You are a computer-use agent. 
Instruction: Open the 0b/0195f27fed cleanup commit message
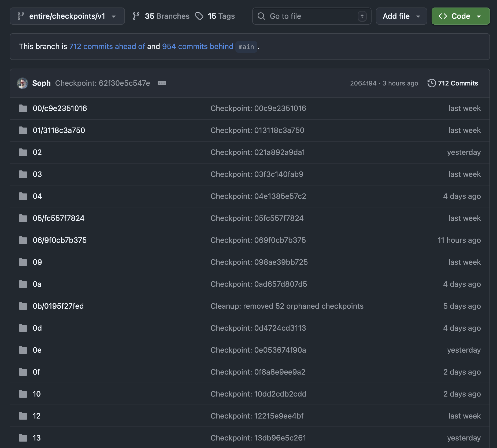(287, 306)
